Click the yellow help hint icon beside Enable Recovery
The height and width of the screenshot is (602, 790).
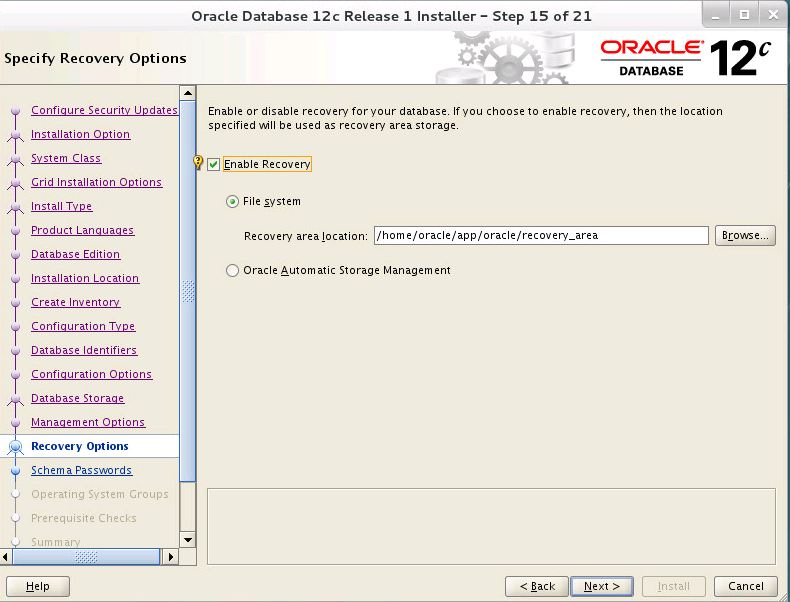click(x=198, y=162)
